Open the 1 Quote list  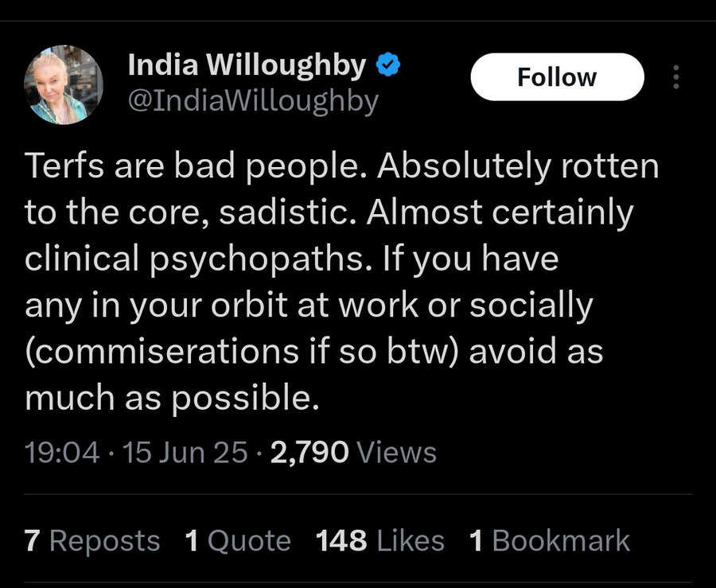tap(237, 541)
